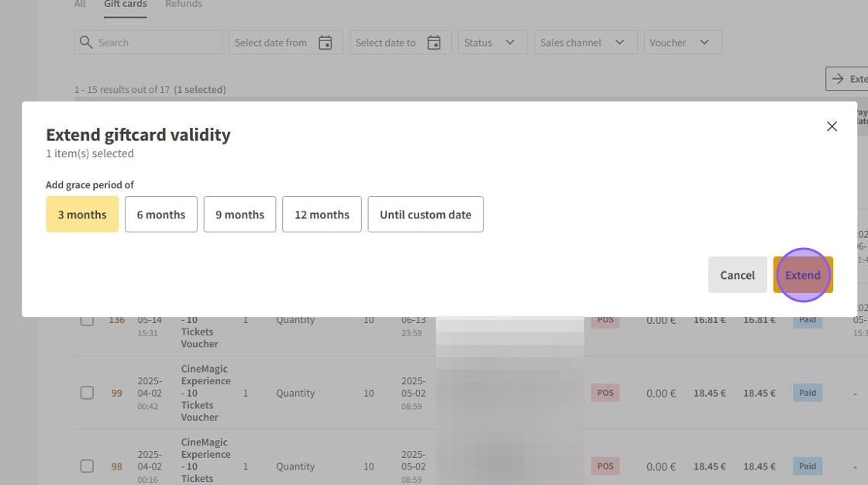
Task: Pick the 9 months grace period
Action: coord(239,214)
